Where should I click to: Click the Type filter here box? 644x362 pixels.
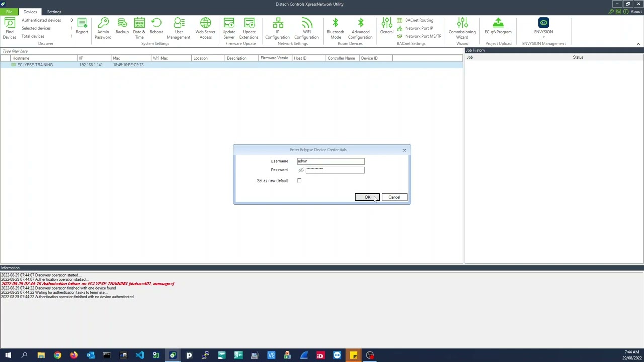pos(231,51)
